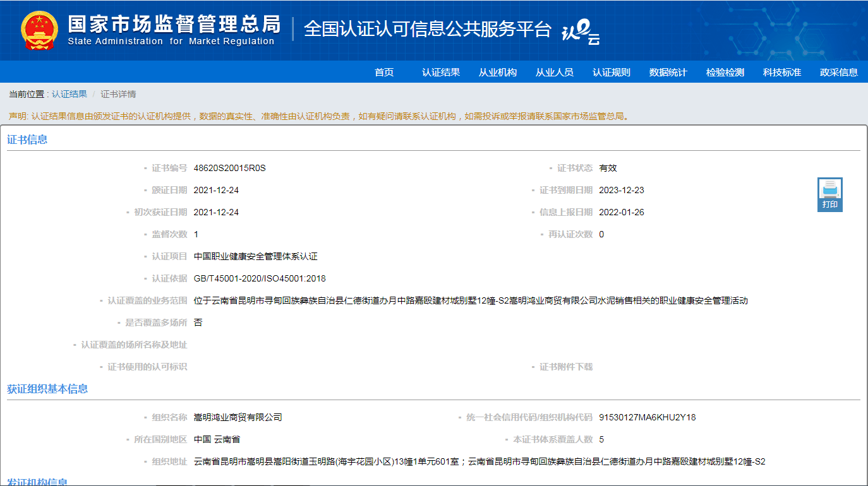Click the 证书详情 breadcrumb text
This screenshot has height=486, width=868.
(118, 94)
